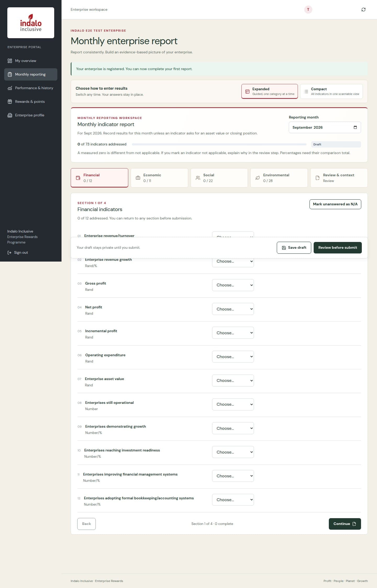This screenshot has height=588, width=377.
Task: Open the calendar picker icon in Reporting month
Action: pos(355,127)
